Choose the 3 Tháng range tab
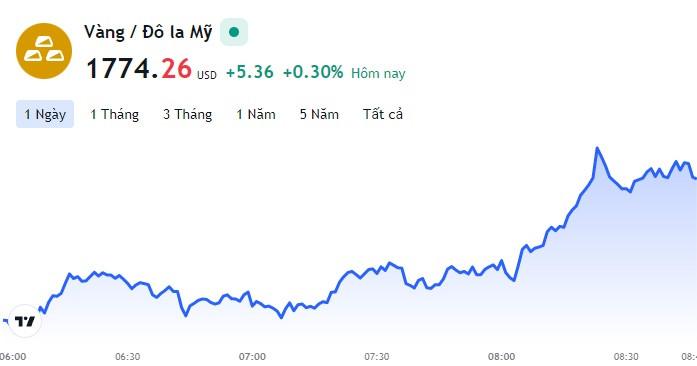 point(187,114)
